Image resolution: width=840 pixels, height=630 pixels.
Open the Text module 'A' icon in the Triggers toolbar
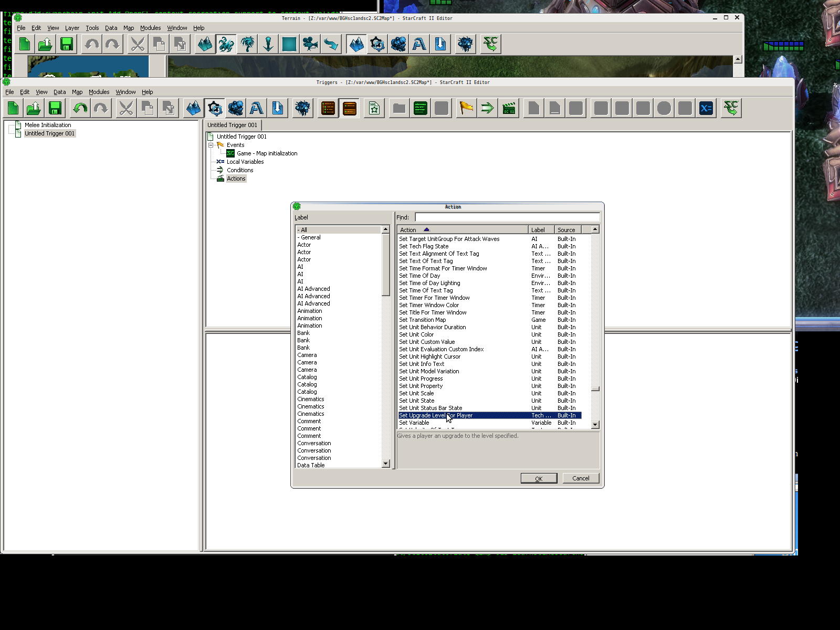click(256, 108)
